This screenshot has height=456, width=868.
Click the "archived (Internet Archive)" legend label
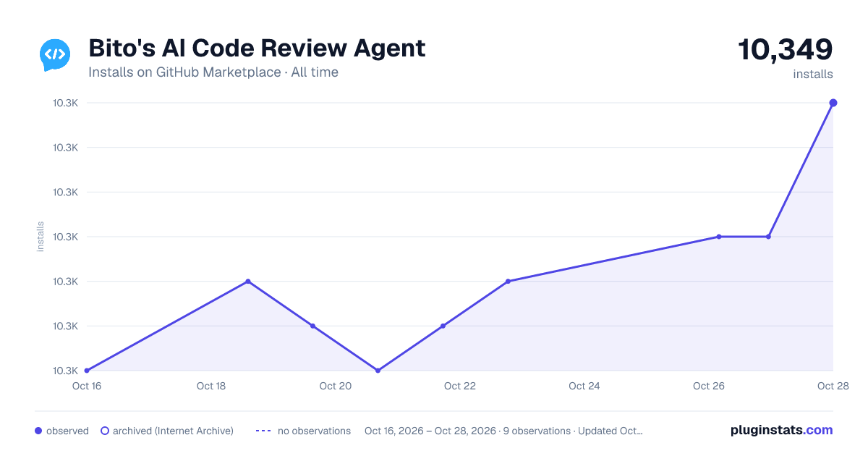point(173,431)
